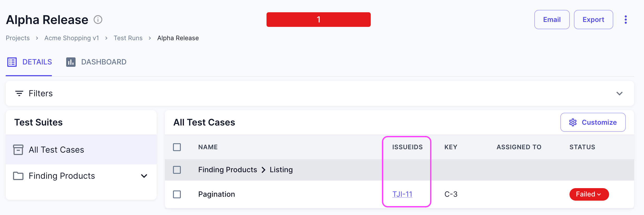
Task: Open the TJI-11 issue link
Action: click(x=402, y=194)
